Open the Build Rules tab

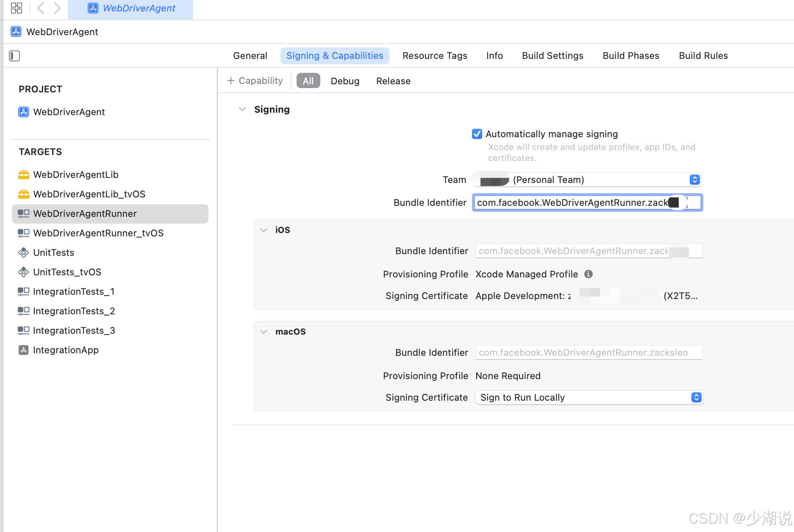tap(703, 56)
